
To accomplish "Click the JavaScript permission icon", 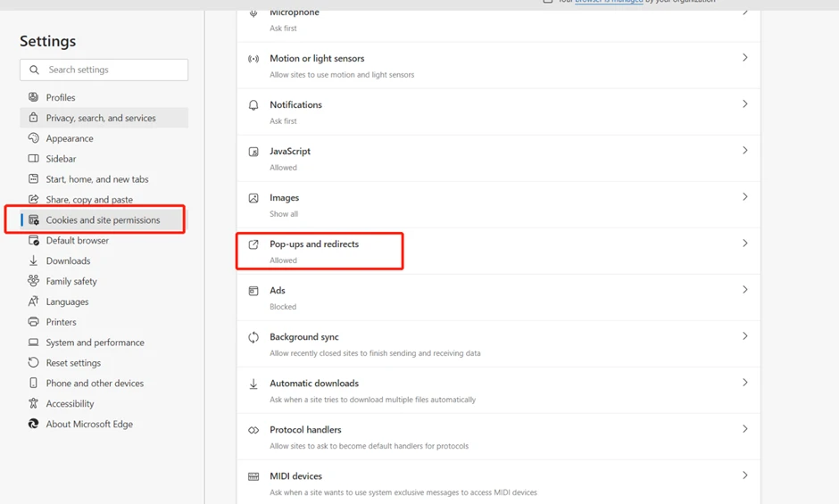I will pyautogui.click(x=253, y=152).
